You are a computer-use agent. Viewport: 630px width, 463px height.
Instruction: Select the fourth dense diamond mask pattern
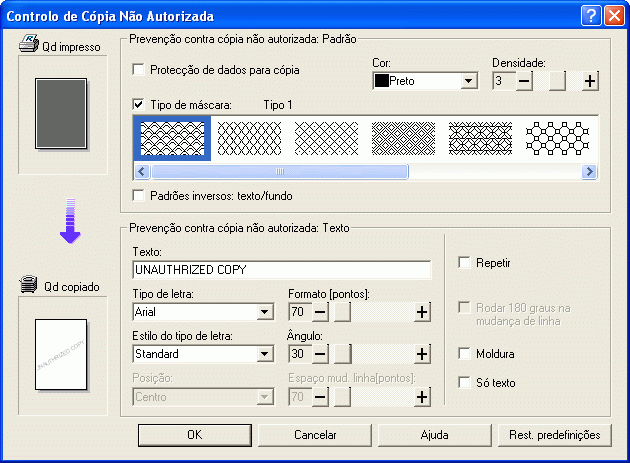[x=403, y=138]
